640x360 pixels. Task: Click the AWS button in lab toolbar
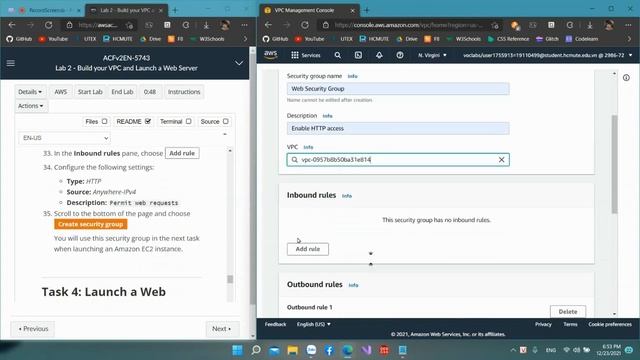(x=61, y=92)
